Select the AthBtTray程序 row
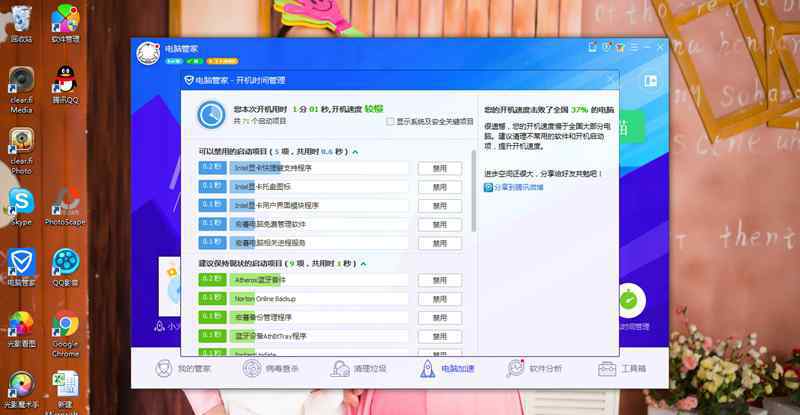800x415 pixels. [x=304, y=336]
